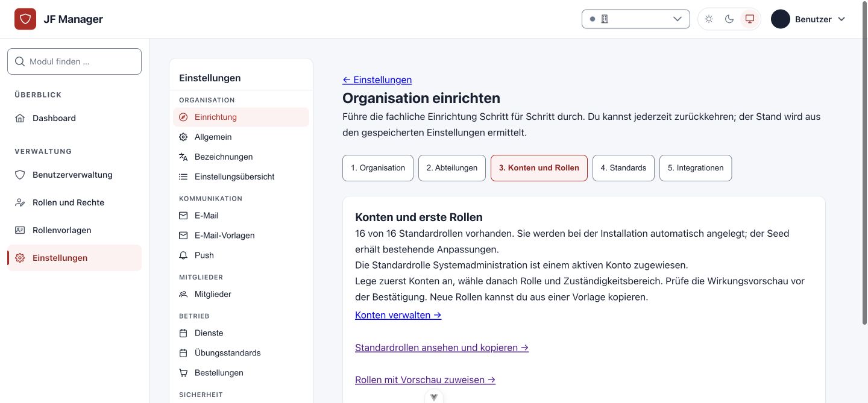The height and width of the screenshot is (403, 868).
Task: Go to step 4. Standards
Action: [x=623, y=168]
